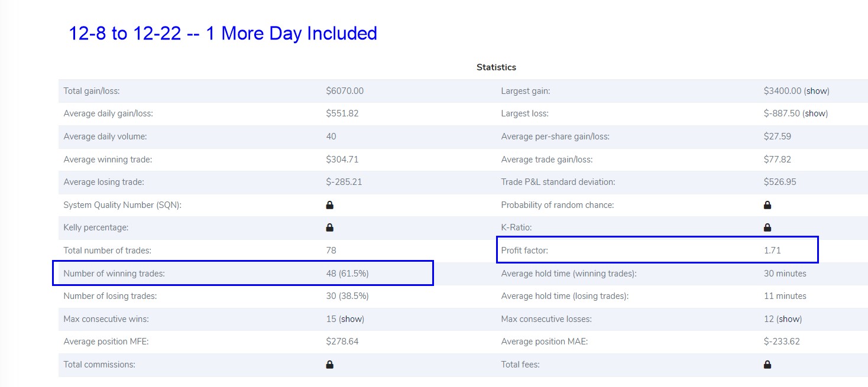Image resolution: width=868 pixels, height=387 pixels.
Task: Click the losing trades value 30 (38.5%)
Action: click(348, 296)
